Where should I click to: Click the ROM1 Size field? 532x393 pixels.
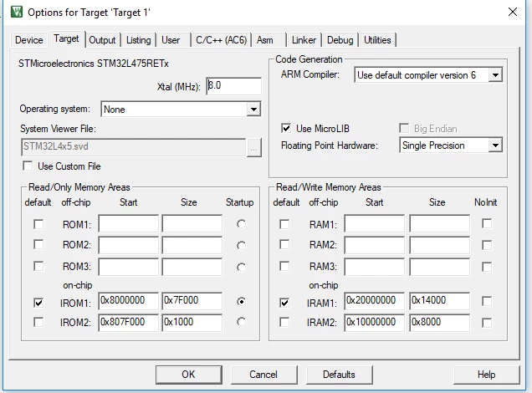point(192,223)
